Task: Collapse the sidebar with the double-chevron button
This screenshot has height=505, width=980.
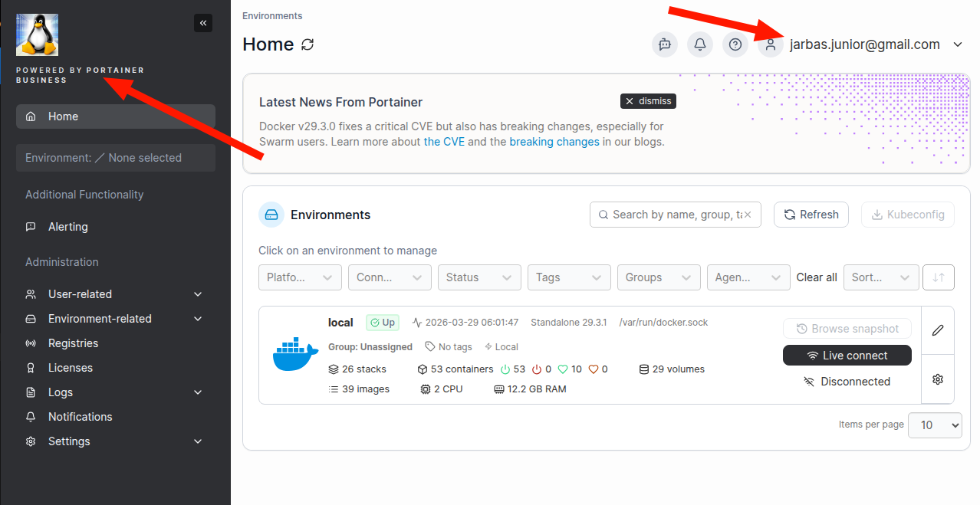Action: click(203, 23)
